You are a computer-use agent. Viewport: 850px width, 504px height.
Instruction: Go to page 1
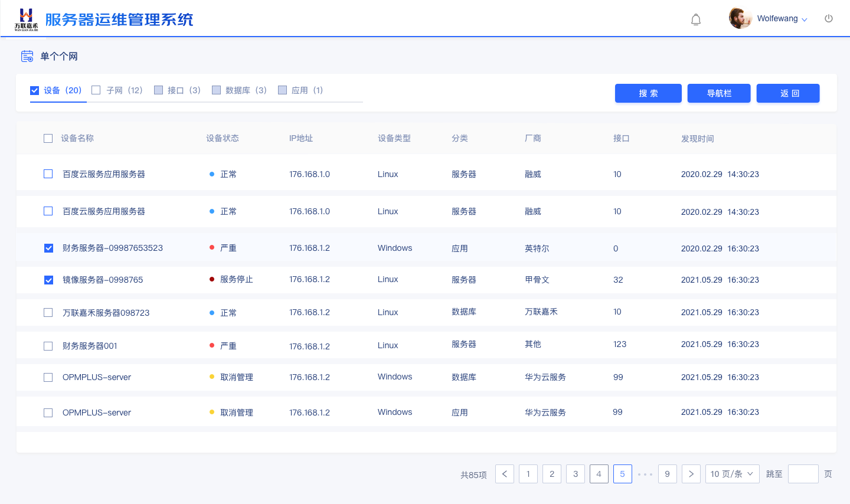click(528, 474)
